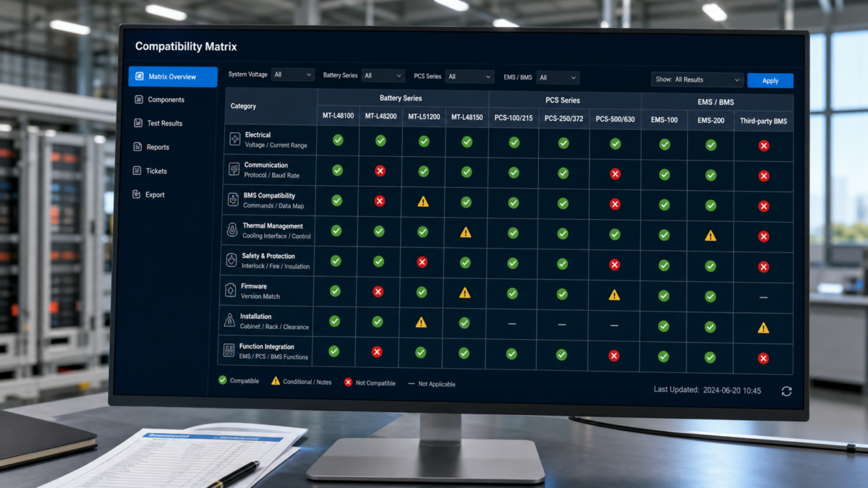Select the PCS-100/215 column header
The image size is (868, 488).
point(514,119)
